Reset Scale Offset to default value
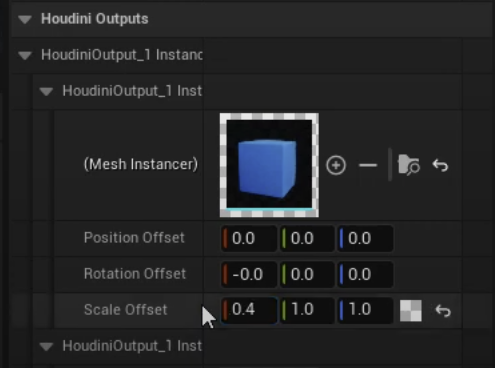 coord(443,311)
